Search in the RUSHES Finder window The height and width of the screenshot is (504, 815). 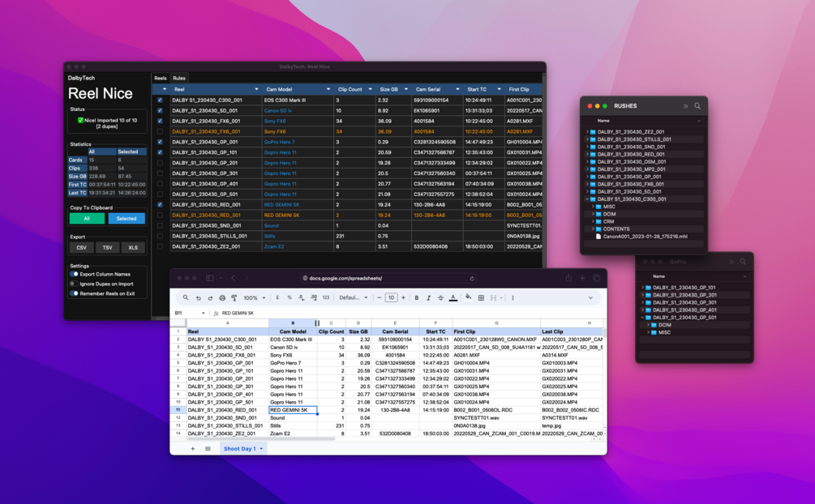point(697,106)
